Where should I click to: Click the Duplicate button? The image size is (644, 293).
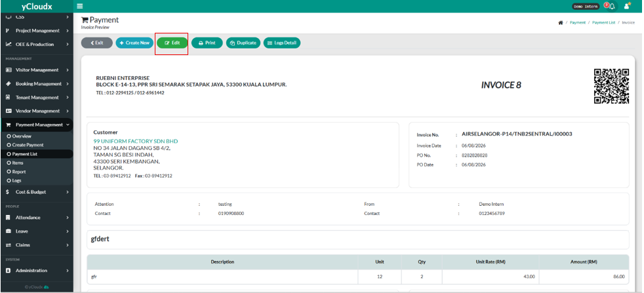(243, 43)
